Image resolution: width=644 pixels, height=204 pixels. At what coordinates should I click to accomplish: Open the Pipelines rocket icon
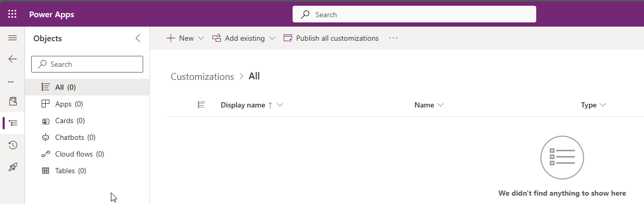pyautogui.click(x=13, y=167)
